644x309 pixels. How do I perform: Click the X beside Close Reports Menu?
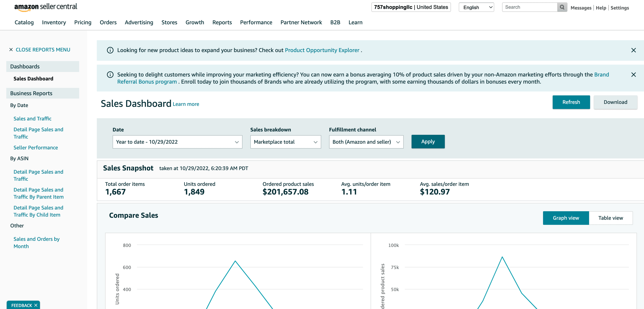[11, 50]
